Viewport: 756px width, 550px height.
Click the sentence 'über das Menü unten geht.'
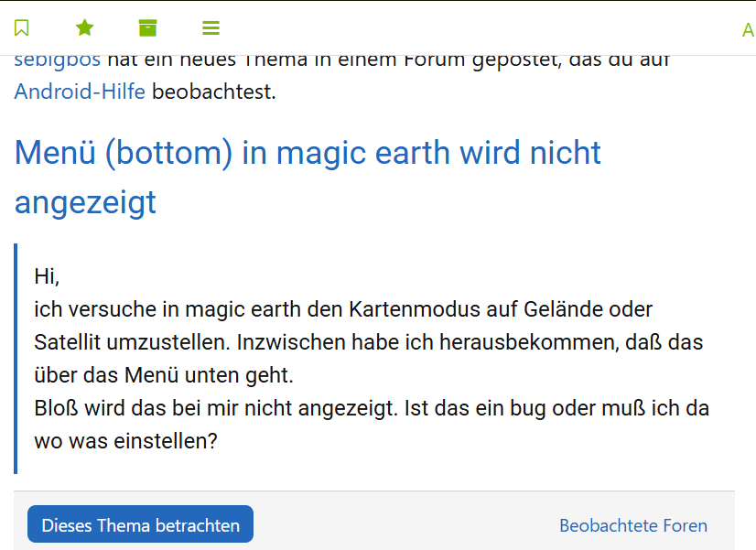click(164, 375)
